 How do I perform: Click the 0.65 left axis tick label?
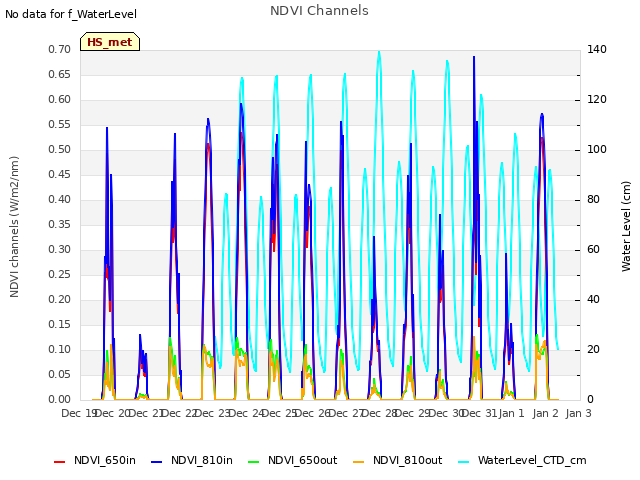[59, 74]
